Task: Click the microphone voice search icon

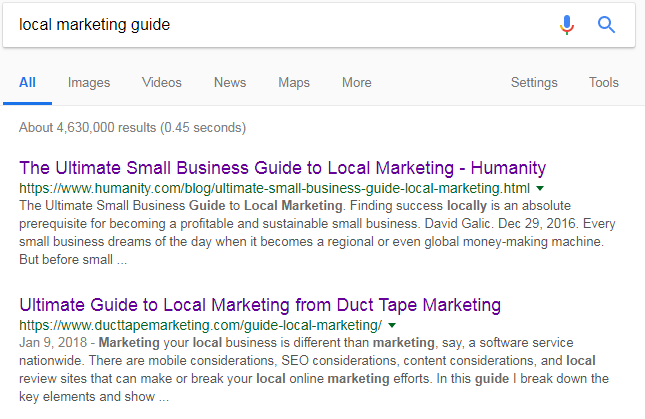Action: click(x=566, y=25)
